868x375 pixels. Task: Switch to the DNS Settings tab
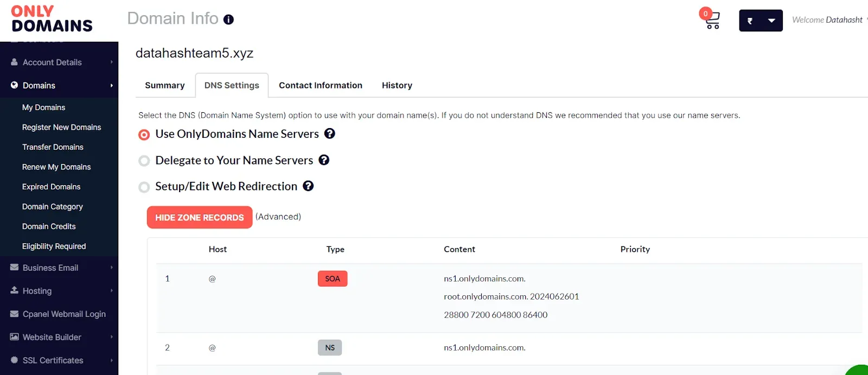pos(232,85)
